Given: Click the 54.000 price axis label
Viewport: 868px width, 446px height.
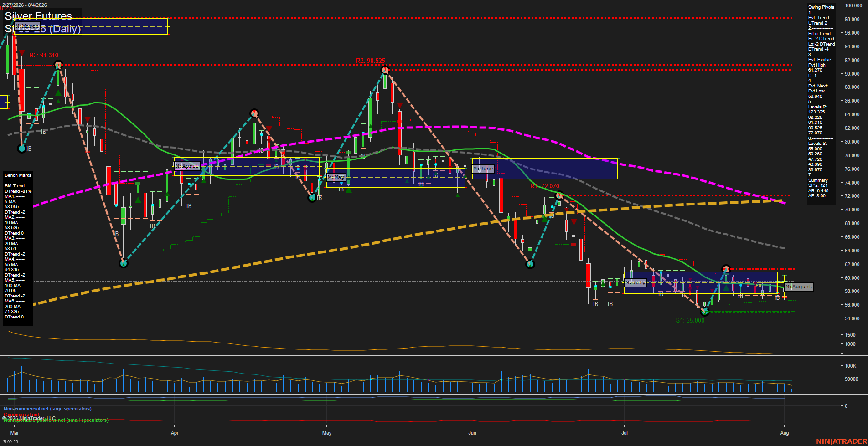Looking at the screenshot, I should [852, 318].
